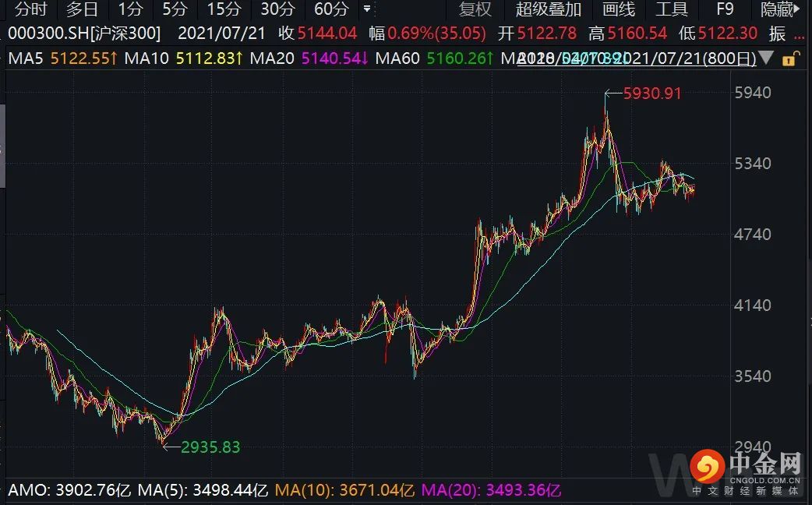Click the closing price 5144.04
The image size is (812, 505).
coord(327,34)
